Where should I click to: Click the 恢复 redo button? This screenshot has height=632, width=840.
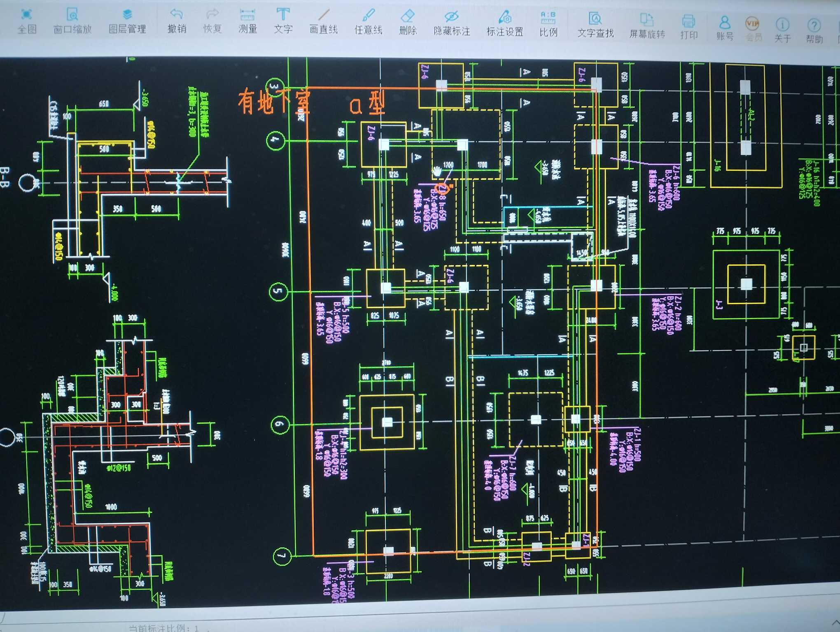click(212, 21)
